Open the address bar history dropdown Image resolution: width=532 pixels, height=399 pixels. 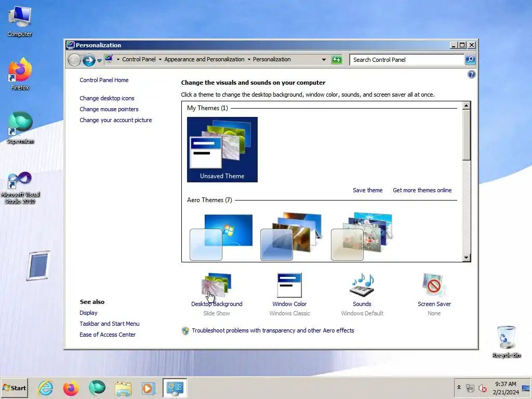324,60
